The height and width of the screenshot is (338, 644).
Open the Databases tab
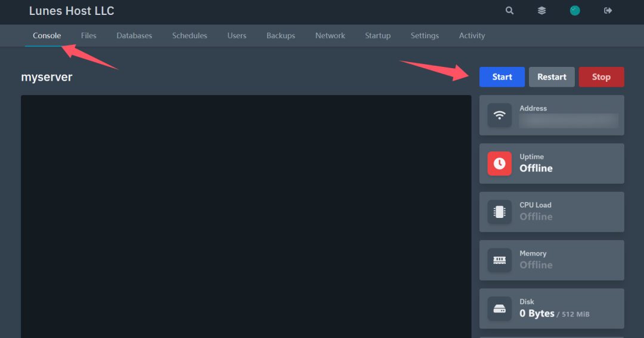tap(134, 36)
